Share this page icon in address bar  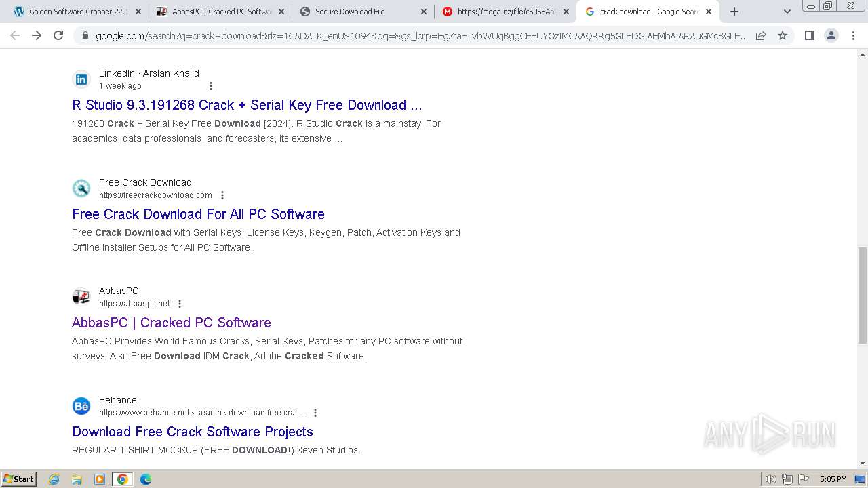coord(761,35)
